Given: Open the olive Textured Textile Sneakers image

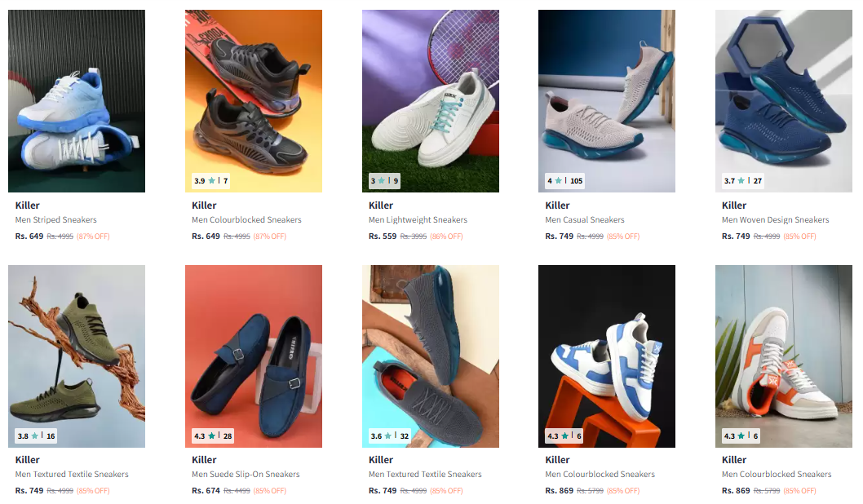Looking at the screenshot, I should click(x=77, y=356).
